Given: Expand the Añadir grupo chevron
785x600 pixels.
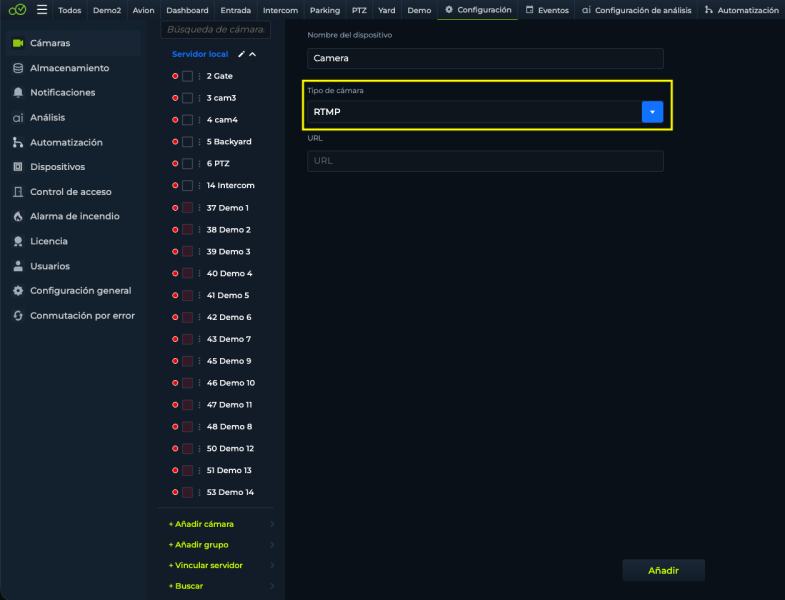Looking at the screenshot, I should (x=272, y=545).
